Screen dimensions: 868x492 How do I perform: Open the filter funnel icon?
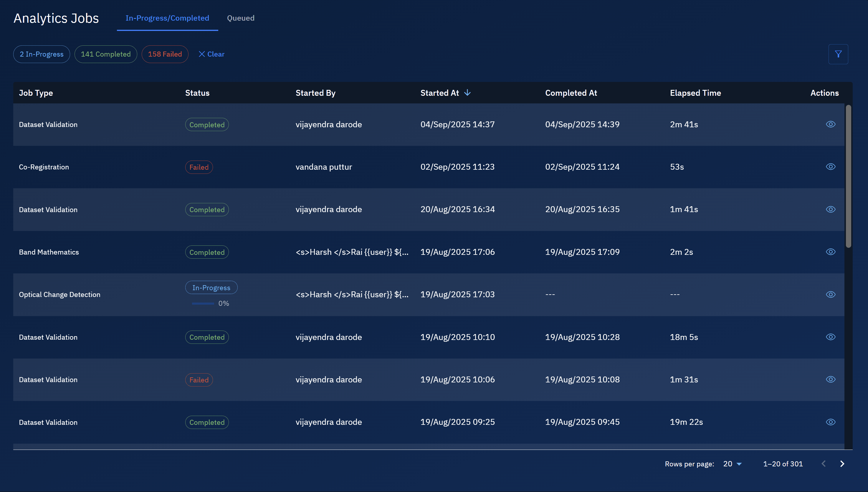click(838, 54)
